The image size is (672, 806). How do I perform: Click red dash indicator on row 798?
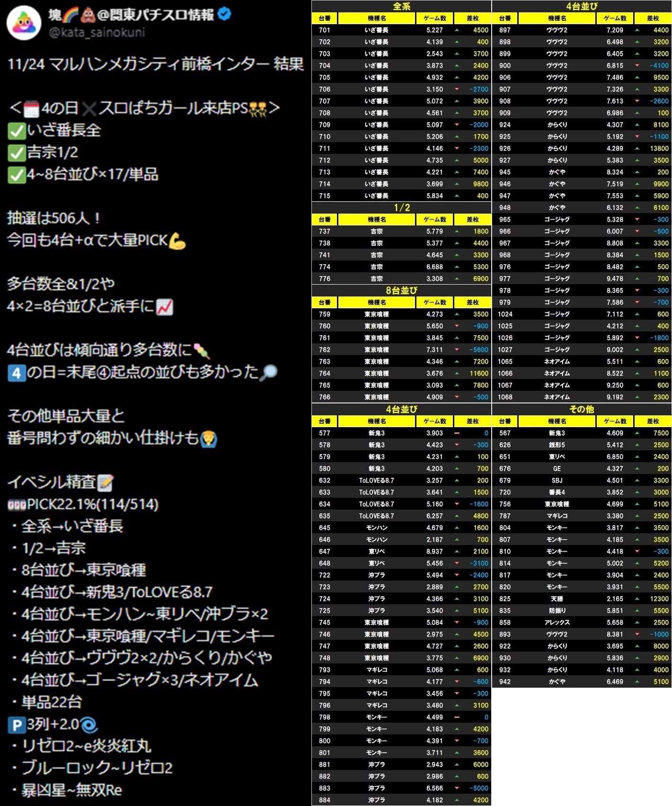457,717
